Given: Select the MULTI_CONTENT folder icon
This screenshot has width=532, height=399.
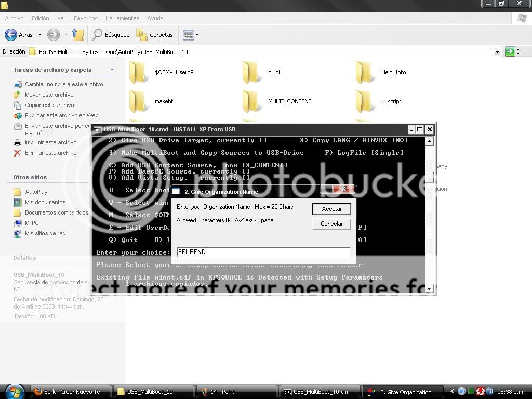Looking at the screenshot, I should [x=252, y=101].
